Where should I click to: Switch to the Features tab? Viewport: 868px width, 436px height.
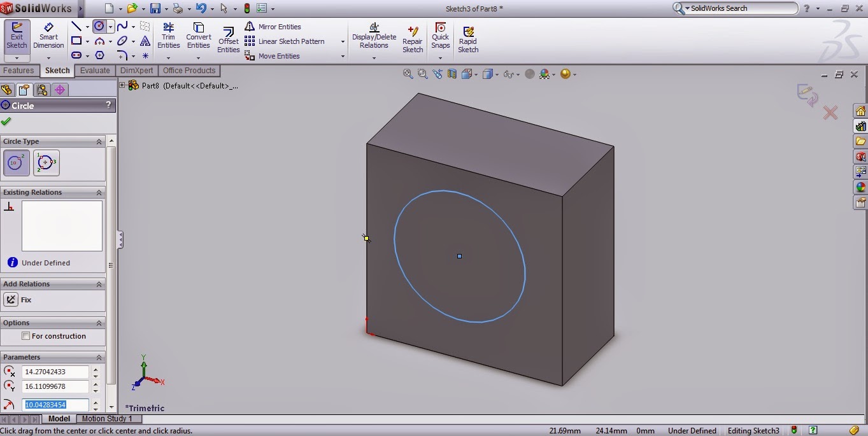[x=18, y=71]
